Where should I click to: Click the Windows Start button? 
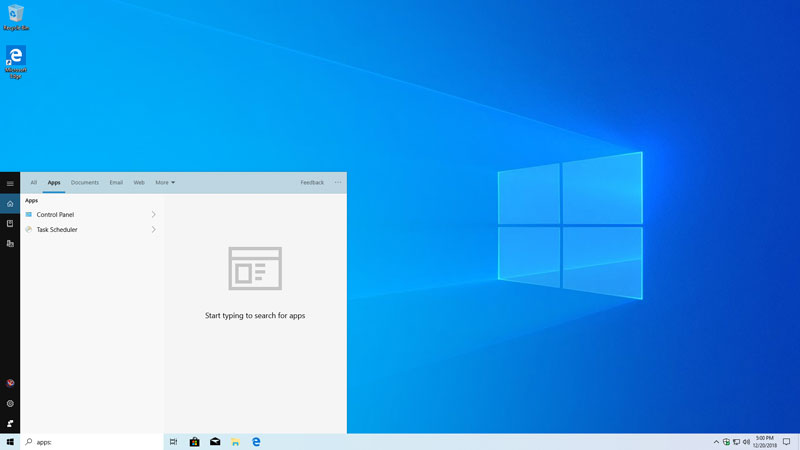[10, 442]
